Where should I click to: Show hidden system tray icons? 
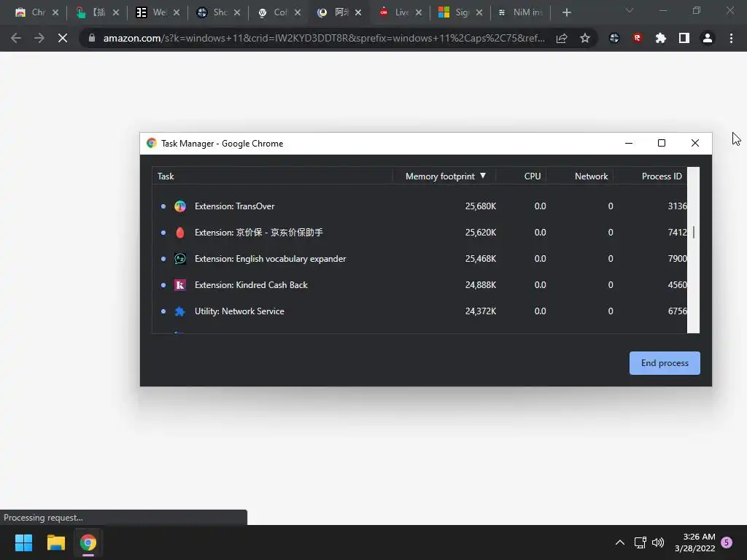click(x=620, y=542)
